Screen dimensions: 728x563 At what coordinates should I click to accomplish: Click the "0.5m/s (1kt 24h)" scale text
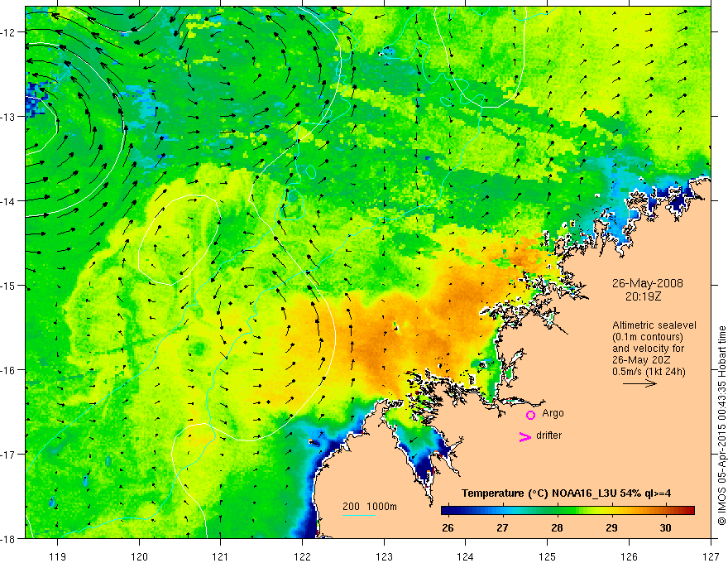click(x=649, y=372)
